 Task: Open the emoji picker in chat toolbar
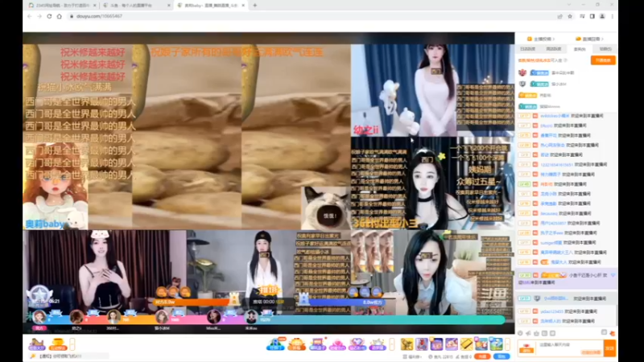pos(520,333)
